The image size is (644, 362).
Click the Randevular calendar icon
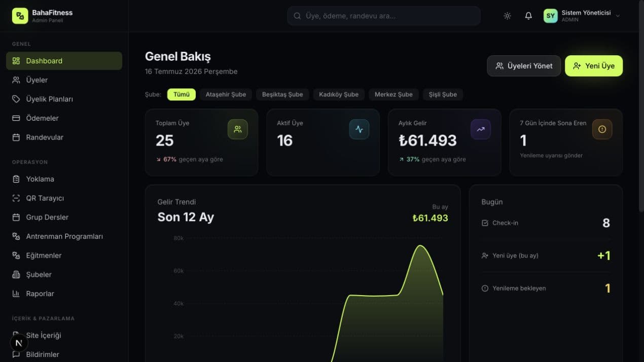click(16, 137)
